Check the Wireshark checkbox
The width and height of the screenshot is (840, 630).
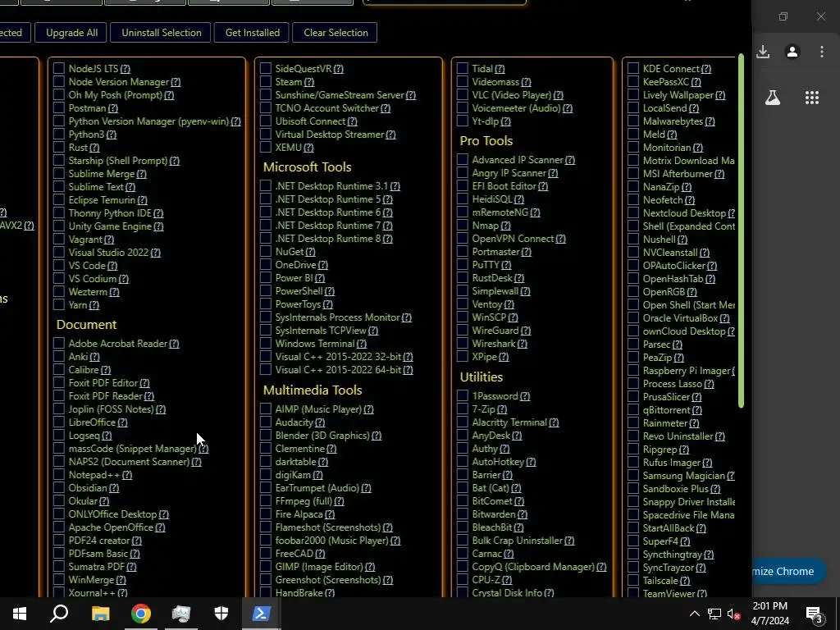click(463, 344)
